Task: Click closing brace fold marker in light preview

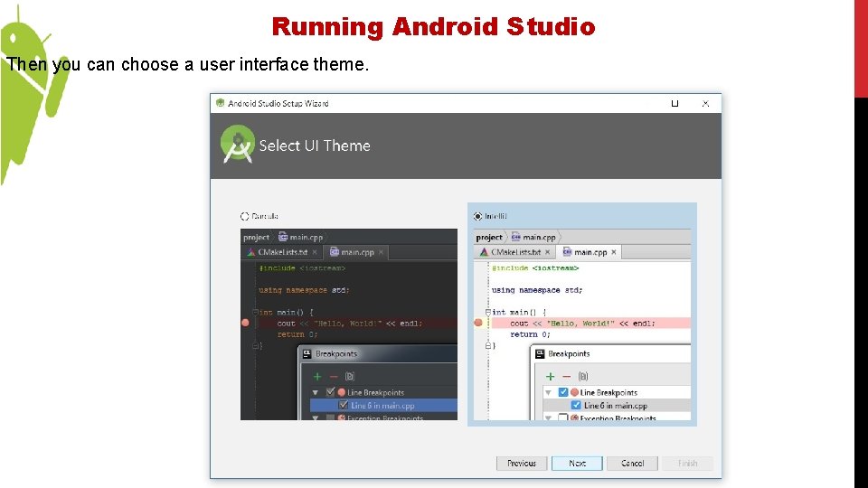Action: coord(487,344)
